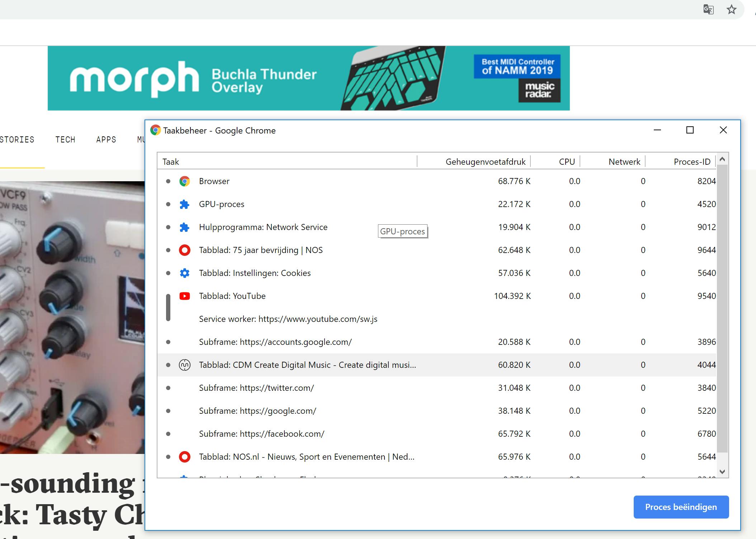Click the gear icon of Instellingen: Cookies
The width and height of the screenshot is (756, 539).
(x=184, y=273)
